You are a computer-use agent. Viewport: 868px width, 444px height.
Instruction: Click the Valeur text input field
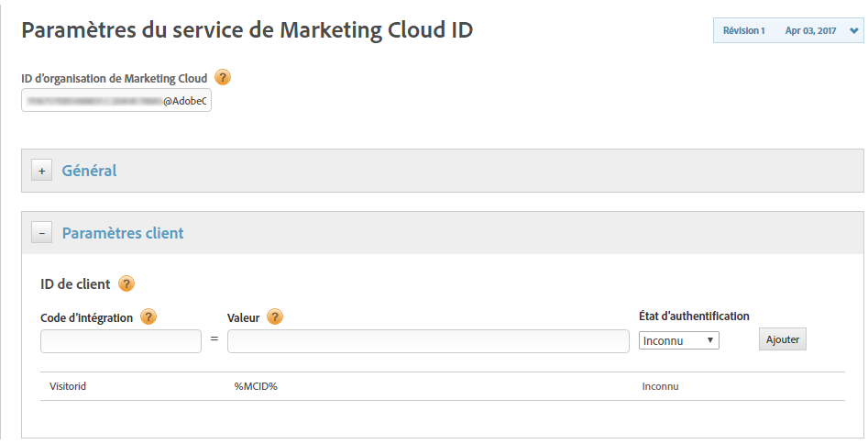pos(428,341)
